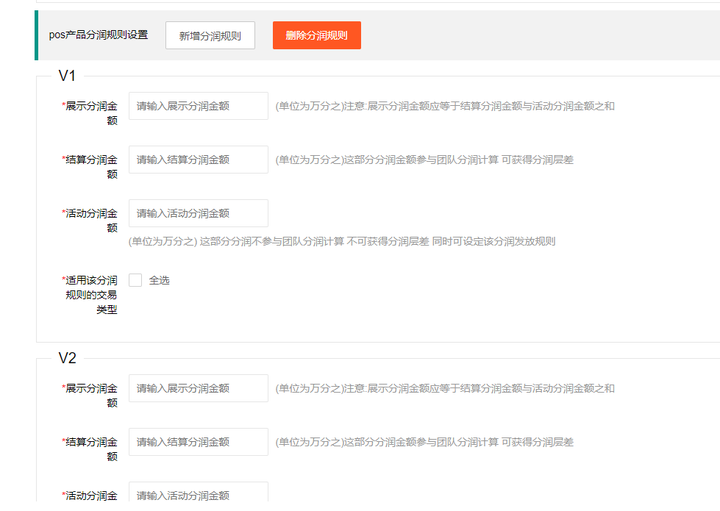Click the V1 展示分润金额 field label
The height and width of the screenshot is (511, 720).
90,113
